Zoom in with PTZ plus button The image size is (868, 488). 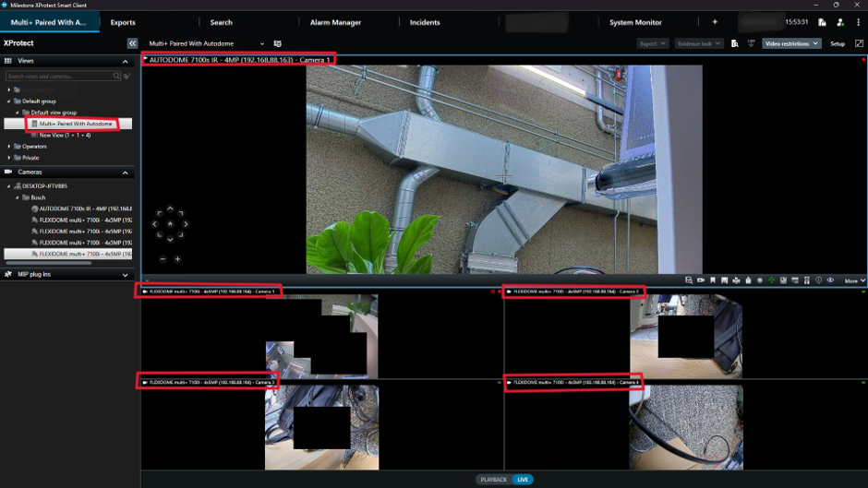177,259
